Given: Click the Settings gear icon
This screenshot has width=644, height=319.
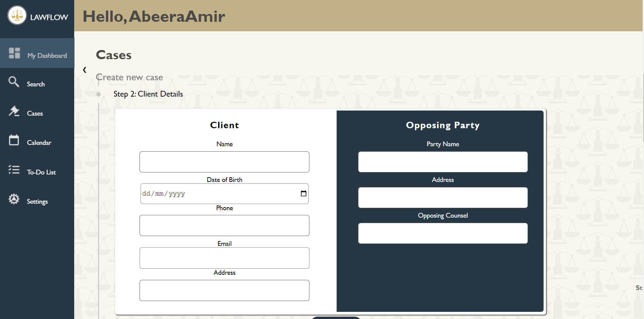Looking at the screenshot, I should pyautogui.click(x=14, y=199).
